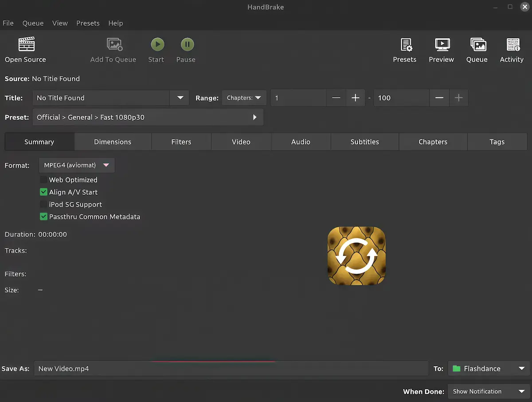
Task: Click the Pause encoding icon
Action: (x=186, y=44)
